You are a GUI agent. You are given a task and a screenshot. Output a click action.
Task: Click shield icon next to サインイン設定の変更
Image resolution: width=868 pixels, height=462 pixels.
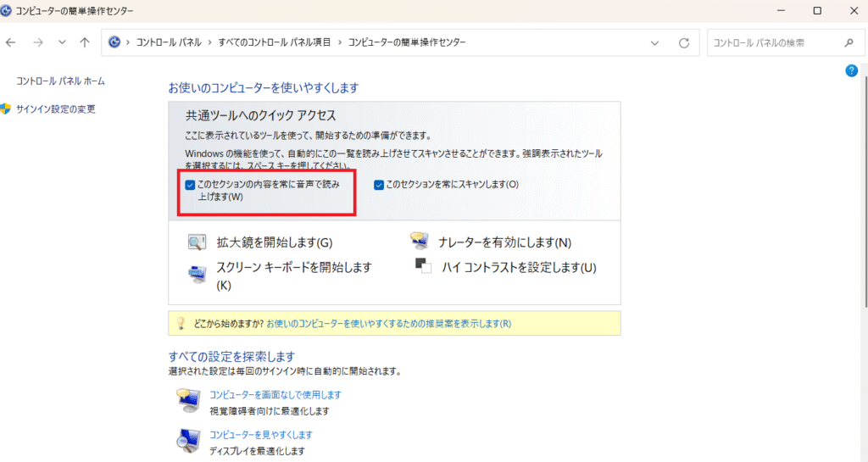click(x=6, y=109)
